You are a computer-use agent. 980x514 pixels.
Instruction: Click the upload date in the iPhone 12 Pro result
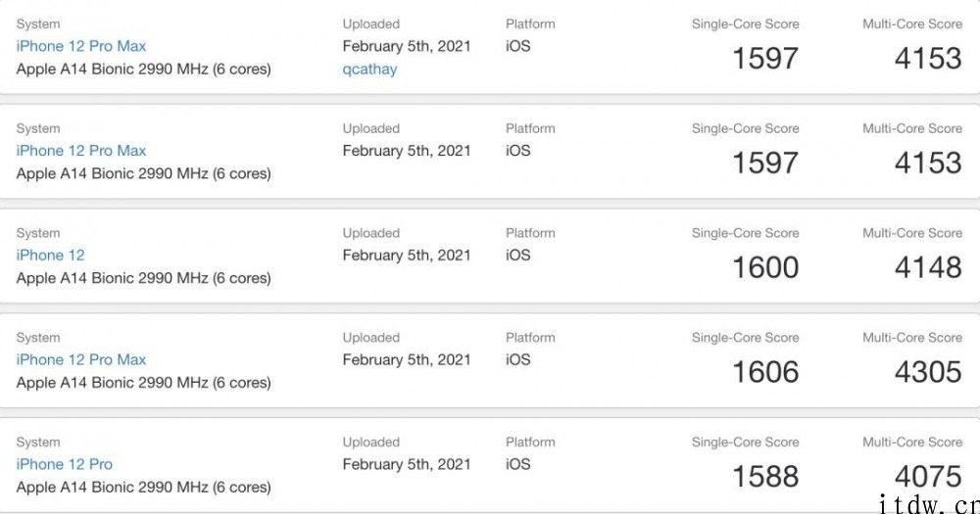click(x=407, y=464)
